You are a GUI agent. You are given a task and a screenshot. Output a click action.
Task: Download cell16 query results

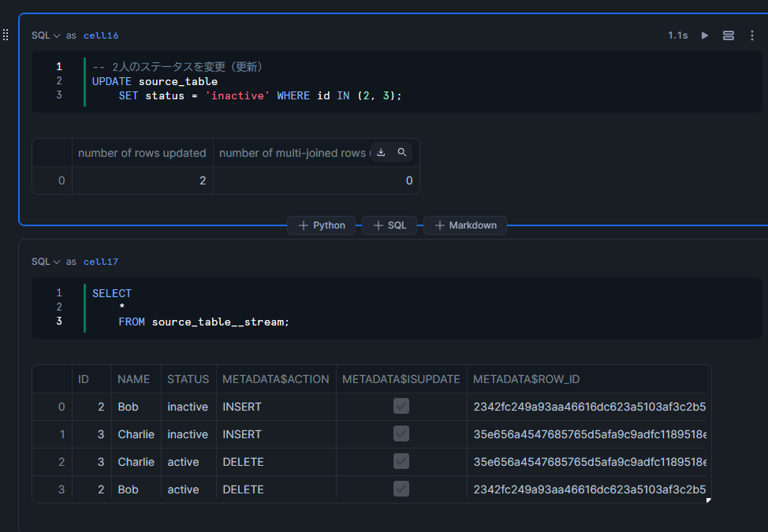pyautogui.click(x=381, y=152)
